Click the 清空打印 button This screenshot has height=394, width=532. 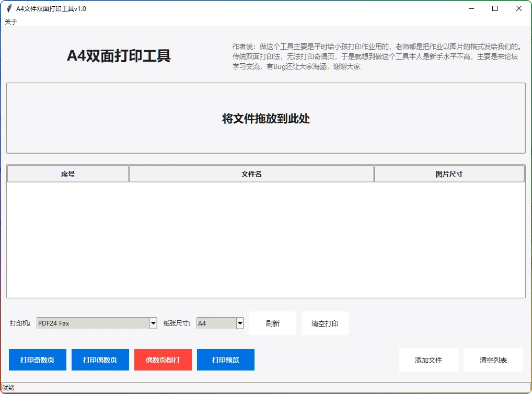point(325,323)
